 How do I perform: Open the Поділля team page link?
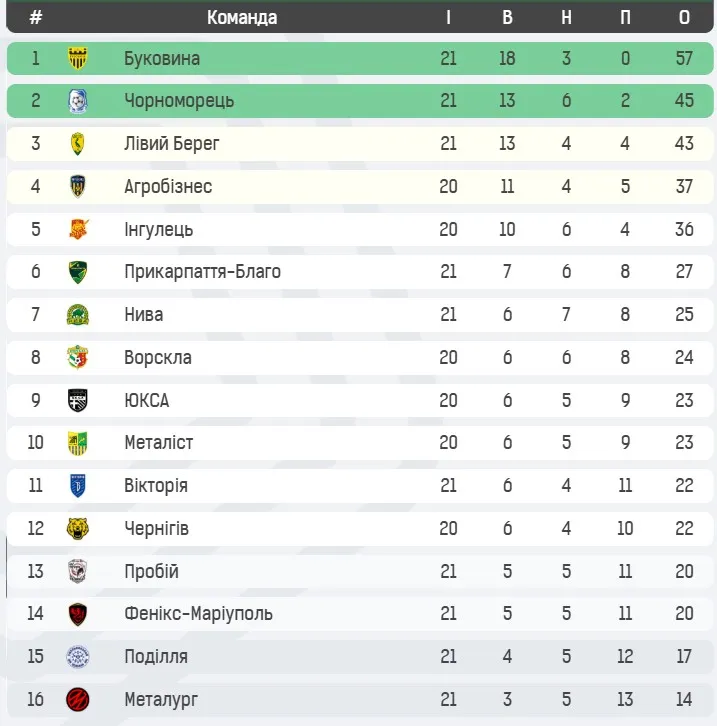click(156, 657)
